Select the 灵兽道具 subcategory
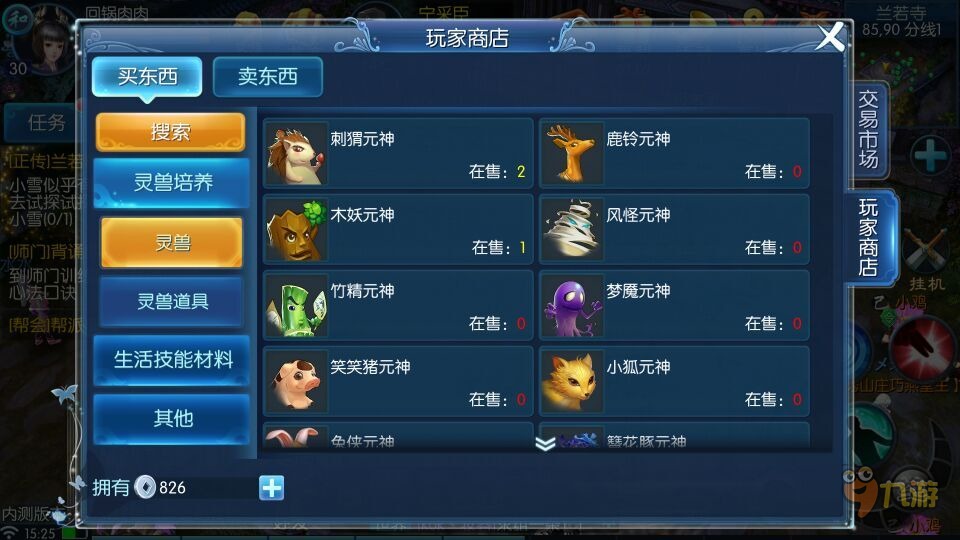The image size is (960, 540). 172,301
